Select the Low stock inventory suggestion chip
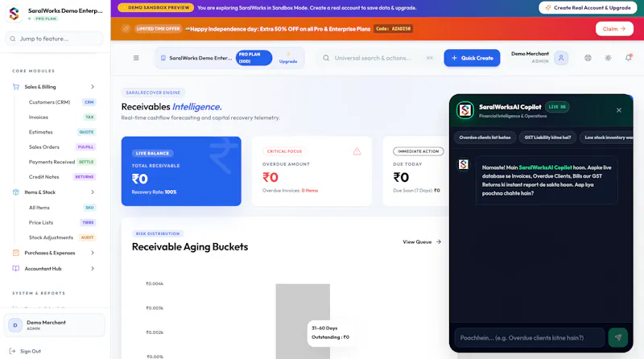The image size is (644, 359). coord(607,138)
